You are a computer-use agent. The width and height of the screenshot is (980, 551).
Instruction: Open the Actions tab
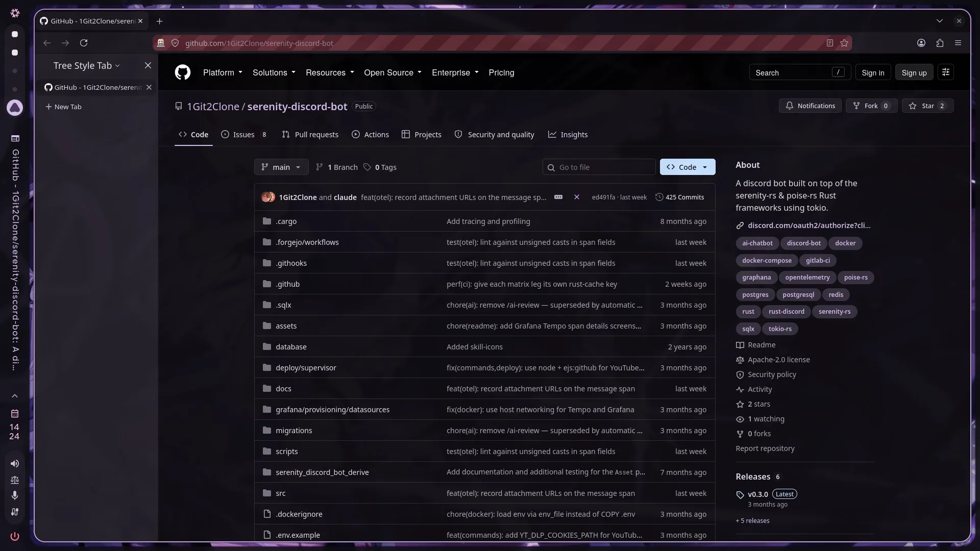point(370,135)
